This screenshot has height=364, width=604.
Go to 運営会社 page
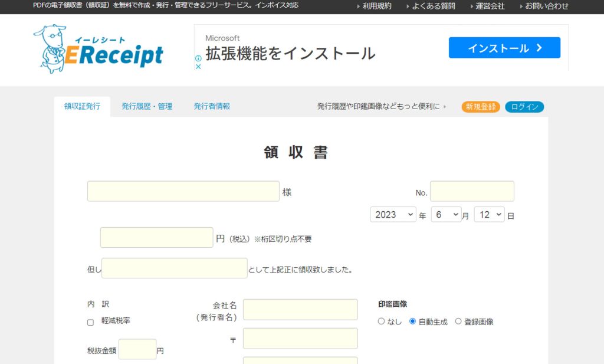[490, 6]
